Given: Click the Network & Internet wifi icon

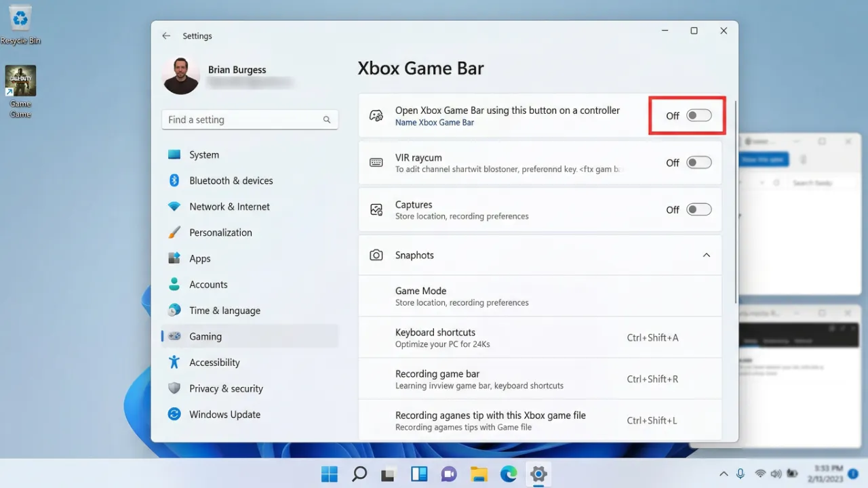Looking at the screenshot, I should pyautogui.click(x=174, y=207).
